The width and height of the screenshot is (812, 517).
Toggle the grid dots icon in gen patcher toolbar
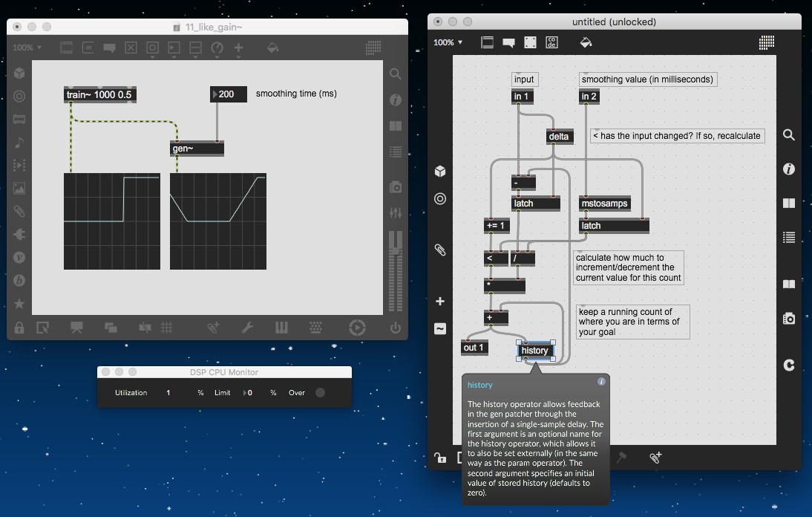click(767, 42)
